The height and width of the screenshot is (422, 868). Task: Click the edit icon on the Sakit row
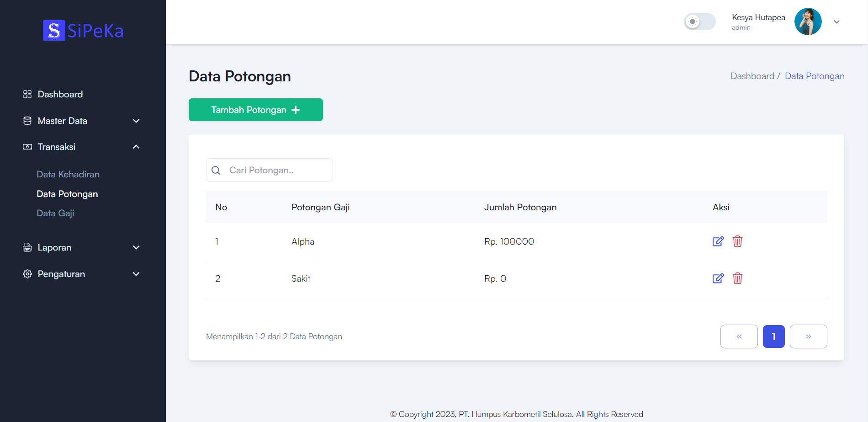pyautogui.click(x=718, y=278)
